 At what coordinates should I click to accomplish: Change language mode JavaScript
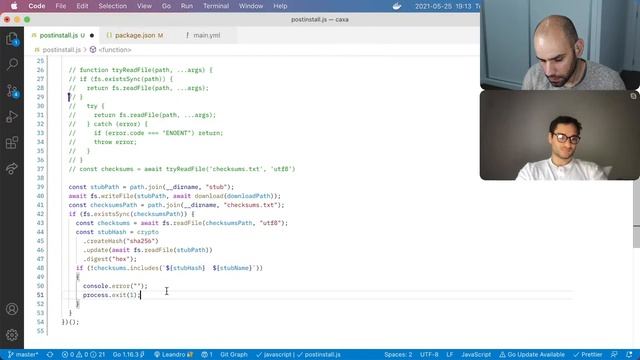tap(476, 355)
